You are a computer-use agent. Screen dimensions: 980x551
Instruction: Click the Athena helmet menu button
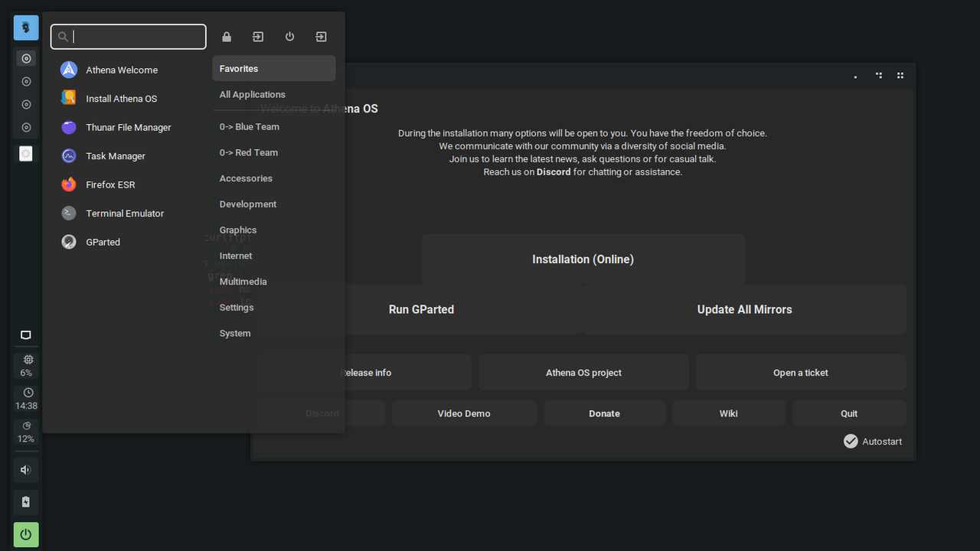(x=26, y=28)
